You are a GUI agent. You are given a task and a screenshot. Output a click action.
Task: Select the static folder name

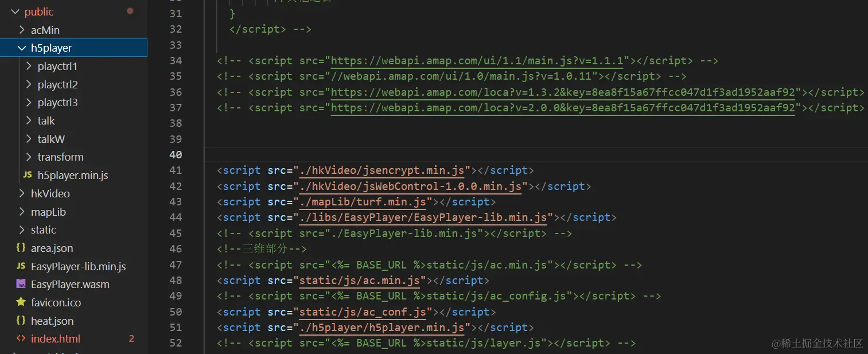coord(44,230)
